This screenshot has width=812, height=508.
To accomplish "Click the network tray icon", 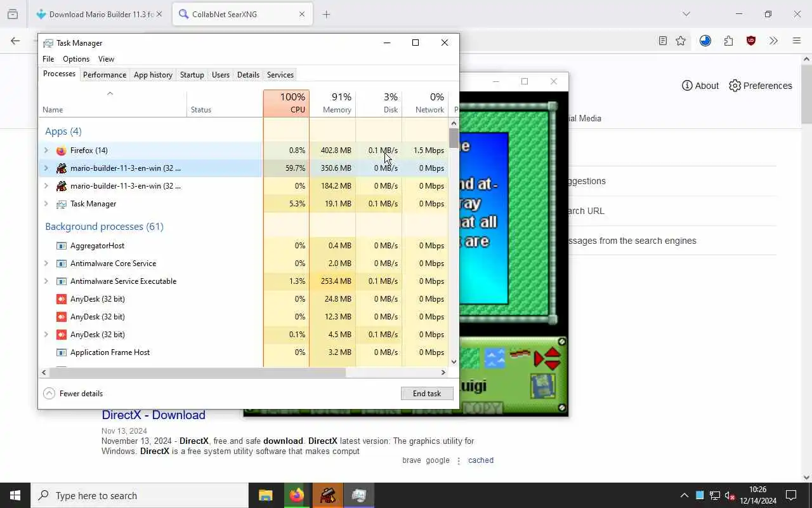I will coord(714,495).
